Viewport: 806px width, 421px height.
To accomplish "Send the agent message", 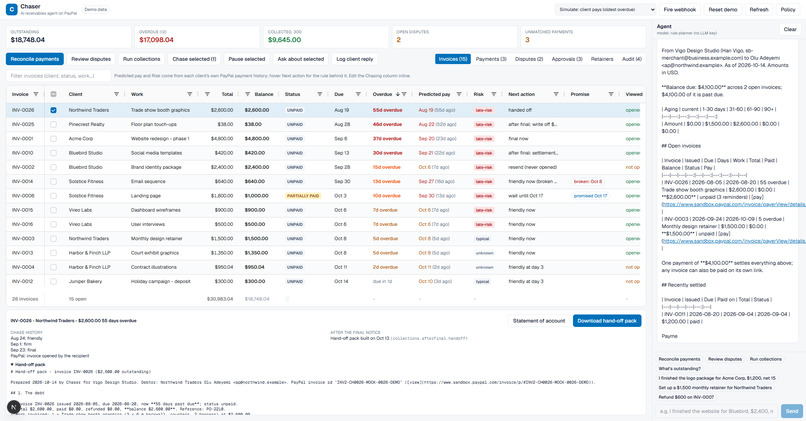I will (792, 411).
